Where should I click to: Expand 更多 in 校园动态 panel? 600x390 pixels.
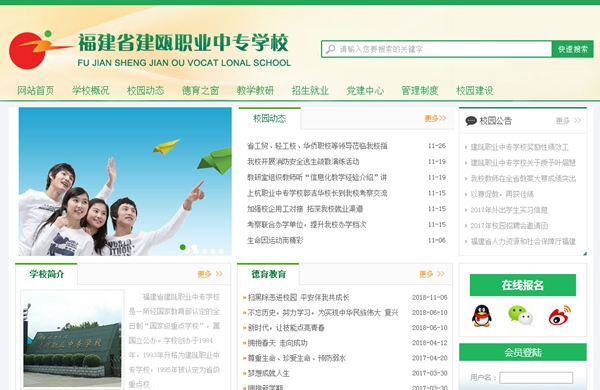pyautogui.click(x=435, y=119)
